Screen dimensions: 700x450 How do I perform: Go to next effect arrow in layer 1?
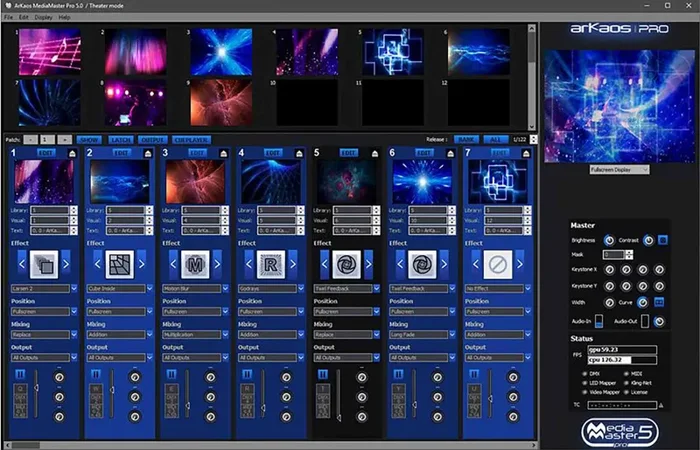[66, 264]
